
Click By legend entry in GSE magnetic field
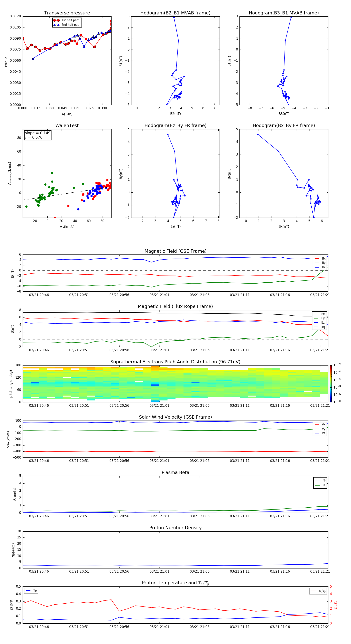coord(320,263)
